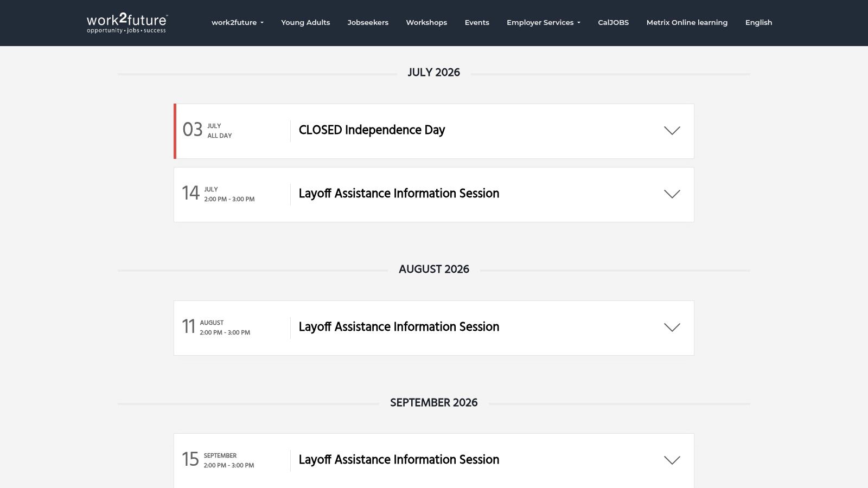The image size is (868, 488).
Task: Expand the August 11 Layoff session chevron
Action: [672, 328]
